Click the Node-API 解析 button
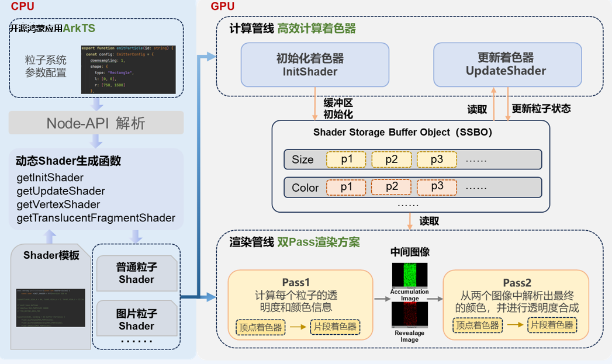 [95, 123]
